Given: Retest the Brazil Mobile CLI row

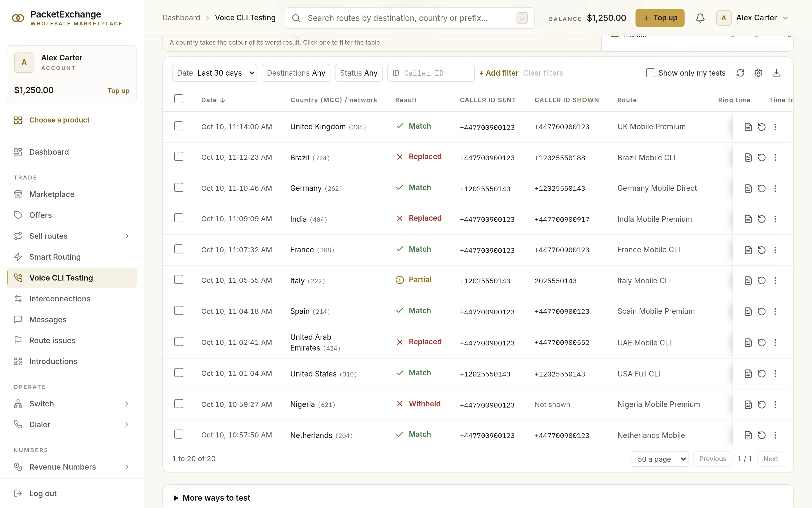Looking at the screenshot, I should click(762, 157).
